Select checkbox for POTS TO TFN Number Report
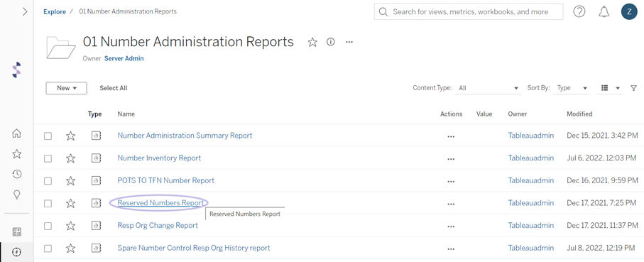 coord(48,180)
